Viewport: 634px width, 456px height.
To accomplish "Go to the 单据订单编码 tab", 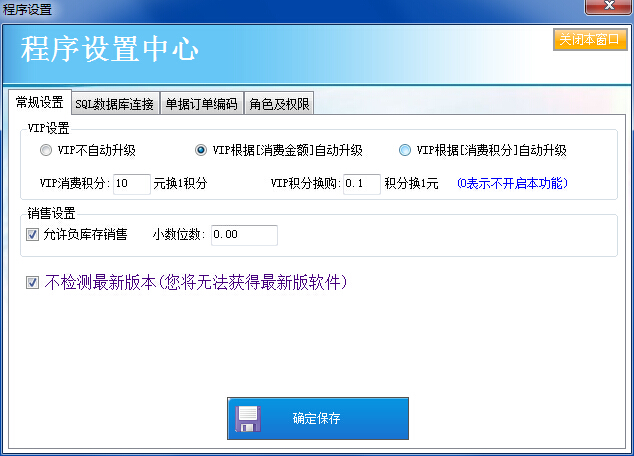I will pyautogui.click(x=201, y=104).
